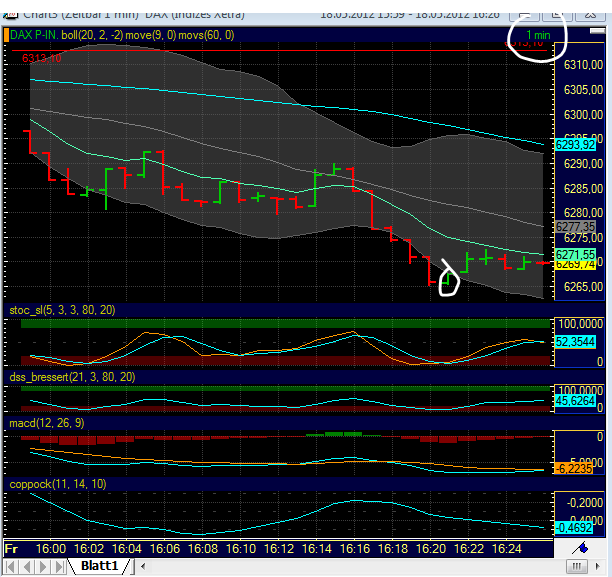Screen dimensions: 612x577
Task: Click the 16:18 time axis label
Action: click(393, 549)
